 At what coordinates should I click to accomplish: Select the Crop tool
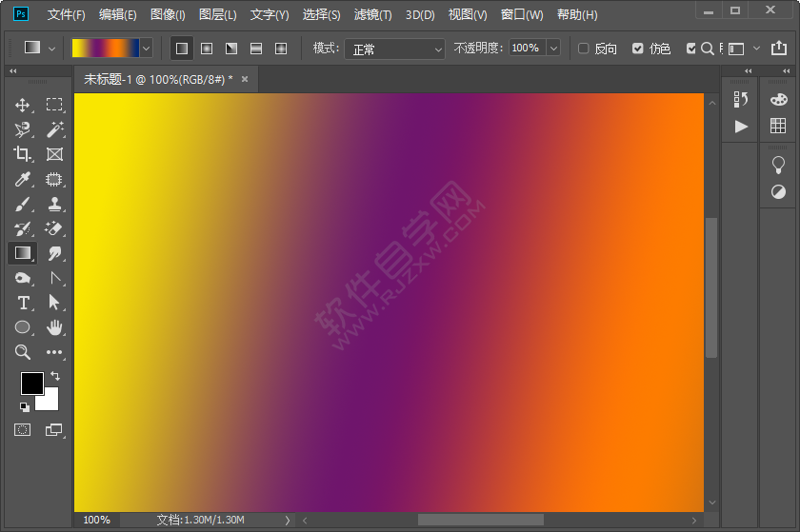(x=23, y=154)
